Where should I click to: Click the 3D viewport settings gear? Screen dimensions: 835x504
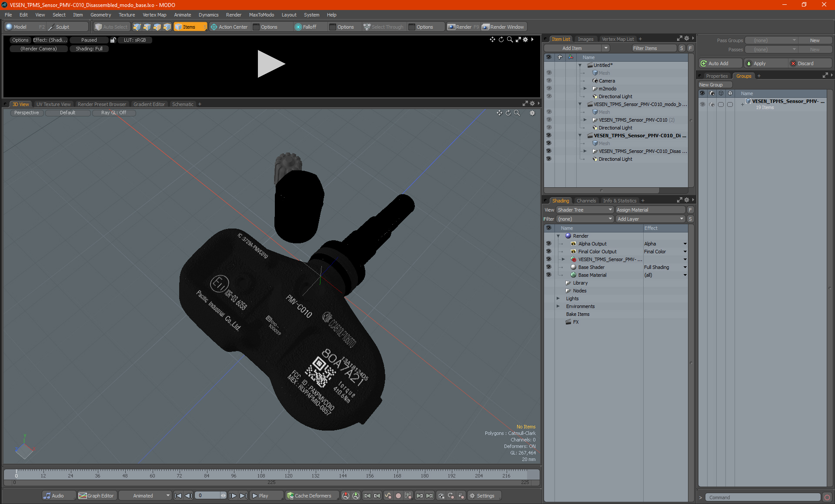(x=532, y=113)
